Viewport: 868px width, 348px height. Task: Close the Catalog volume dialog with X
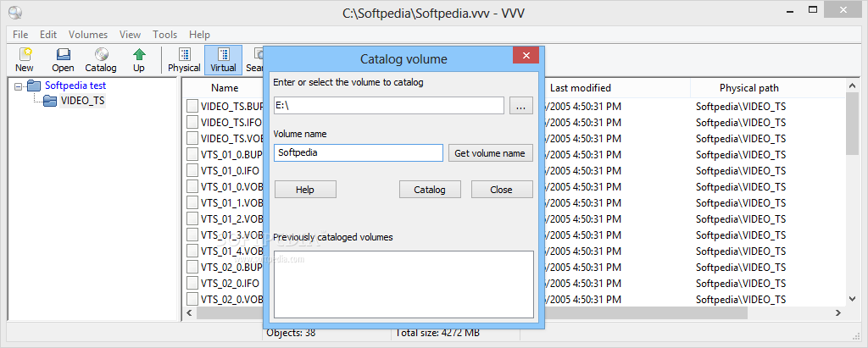(526, 55)
